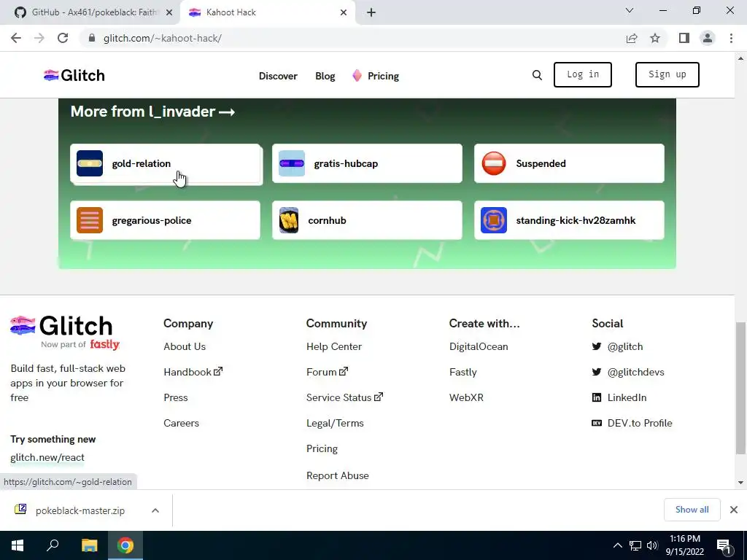Click the Sign up button
The width and height of the screenshot is (747, 560).
click(x=667, y=75)
